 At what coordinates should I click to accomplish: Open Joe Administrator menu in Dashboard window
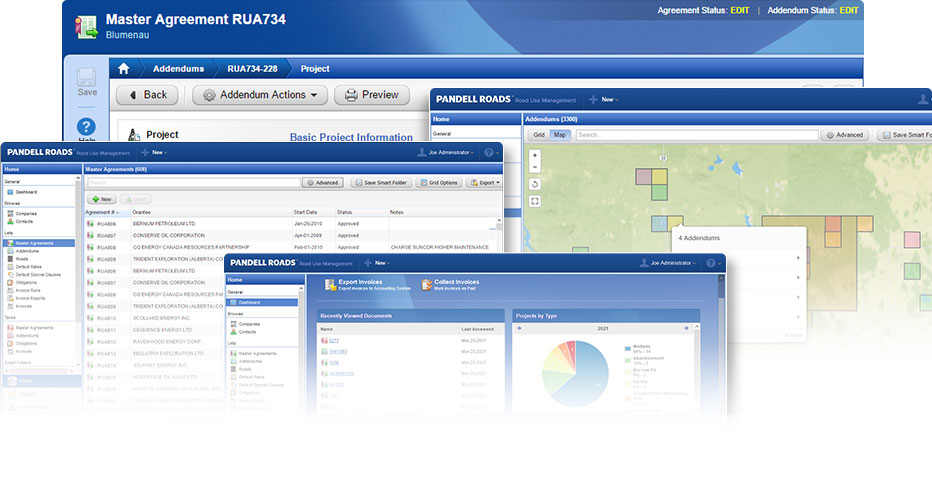(667, 263)
